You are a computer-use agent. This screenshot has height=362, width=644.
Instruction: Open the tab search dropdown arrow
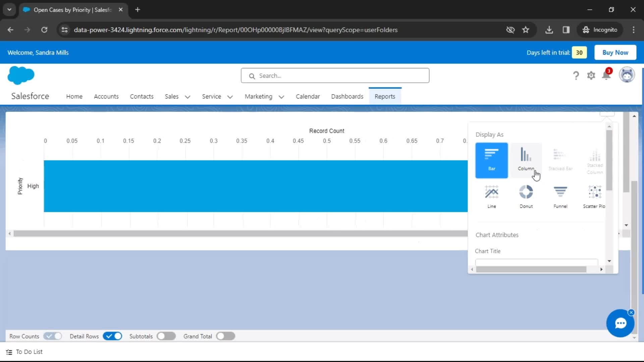click(9, 10)
